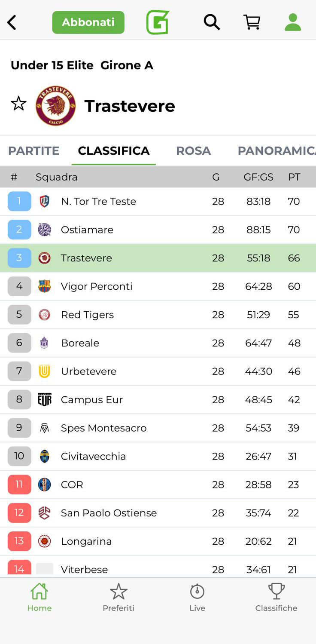
Task: Toggle favorite star next to Trastevere
Action: tap(18, 104)
